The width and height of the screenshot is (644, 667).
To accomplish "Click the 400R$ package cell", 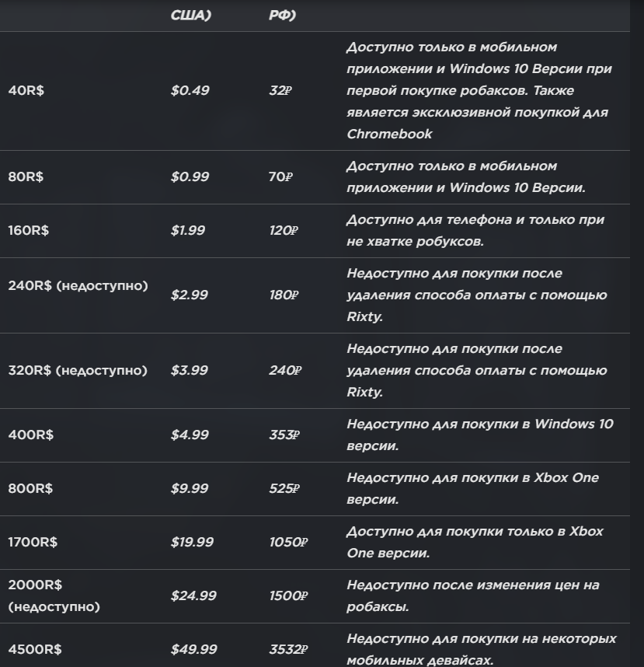I will pyautogui.click(x=31, y=435).
